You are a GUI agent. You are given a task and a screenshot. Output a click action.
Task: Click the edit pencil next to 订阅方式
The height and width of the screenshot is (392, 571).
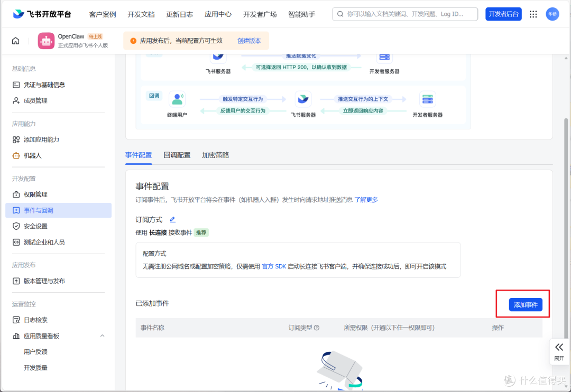click(172, 219)
